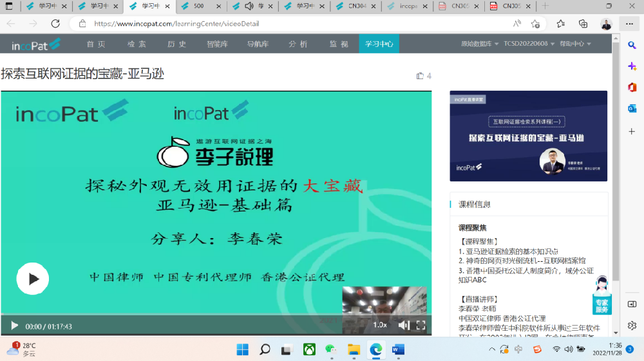Screen dimensions: 644x361
Task: Go to the 检索 menu item
Action: [x=137, y=44]
